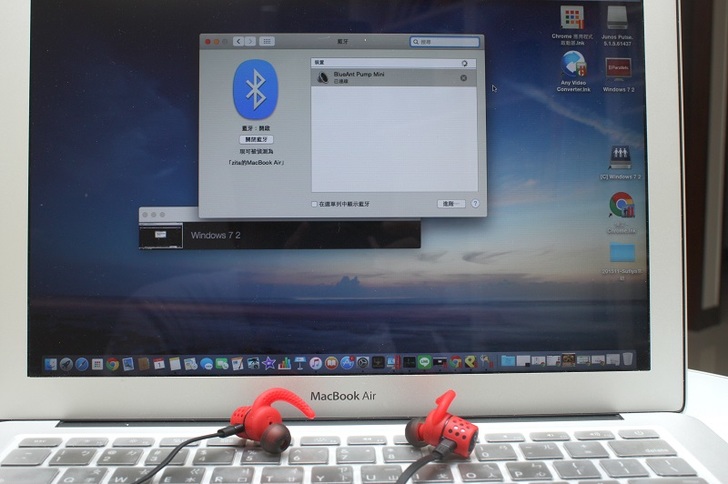Image resolution: width=728 pixels, height=484 pixels.
Task: Open Bluetooth help with the question mark
Action: click(475, 203)
